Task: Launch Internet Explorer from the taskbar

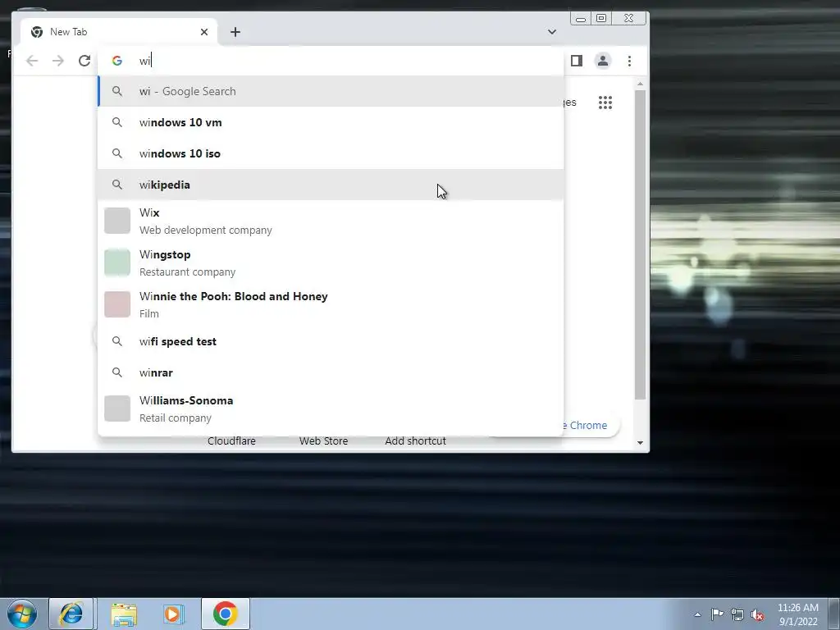Action: (x=71, y=614)
